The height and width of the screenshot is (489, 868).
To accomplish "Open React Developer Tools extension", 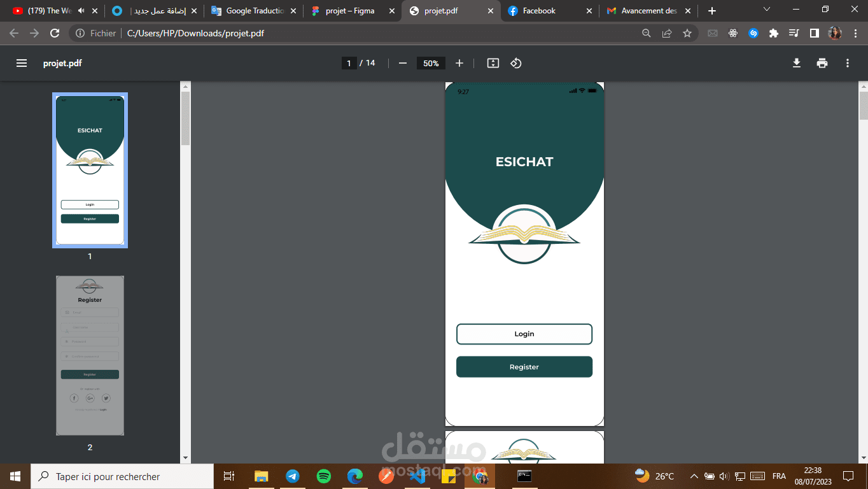I will (733, 33).
